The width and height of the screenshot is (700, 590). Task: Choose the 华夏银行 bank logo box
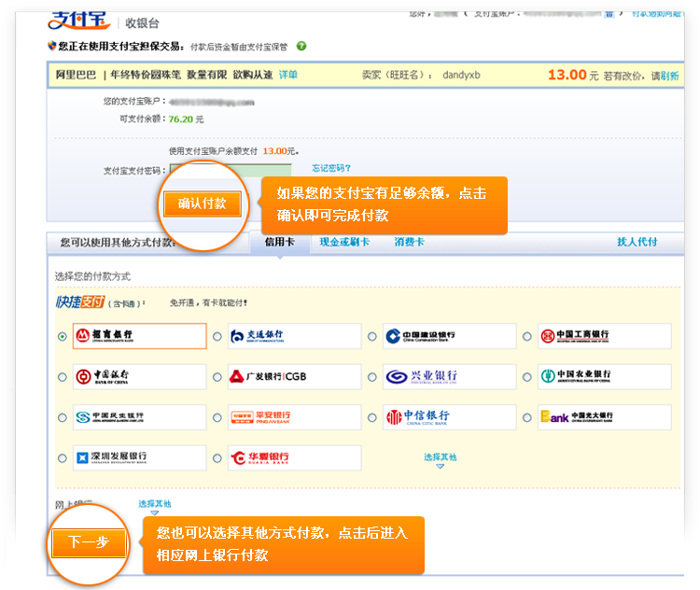(295, 457)
